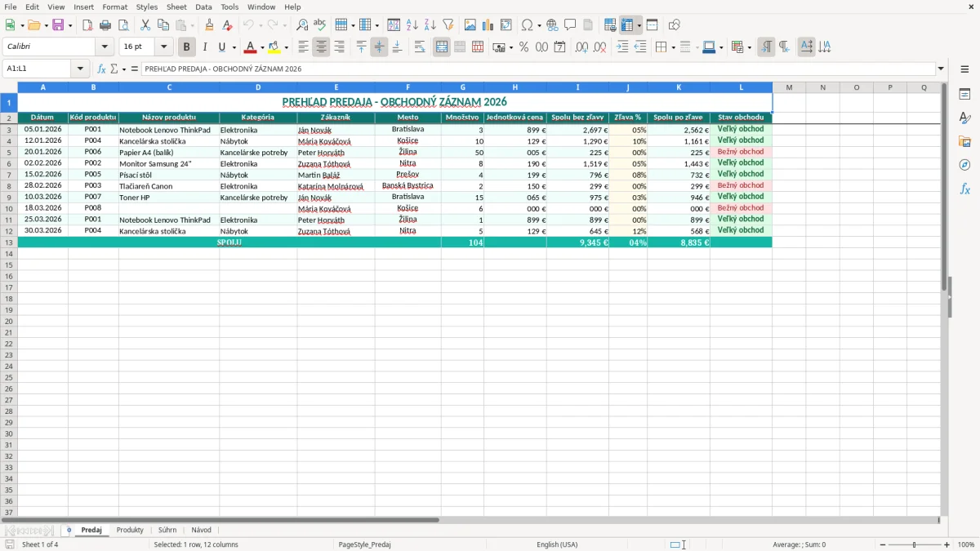Click the Export as PDF icon
Viewport: 980px width, 551px height.
coord(87,25)
